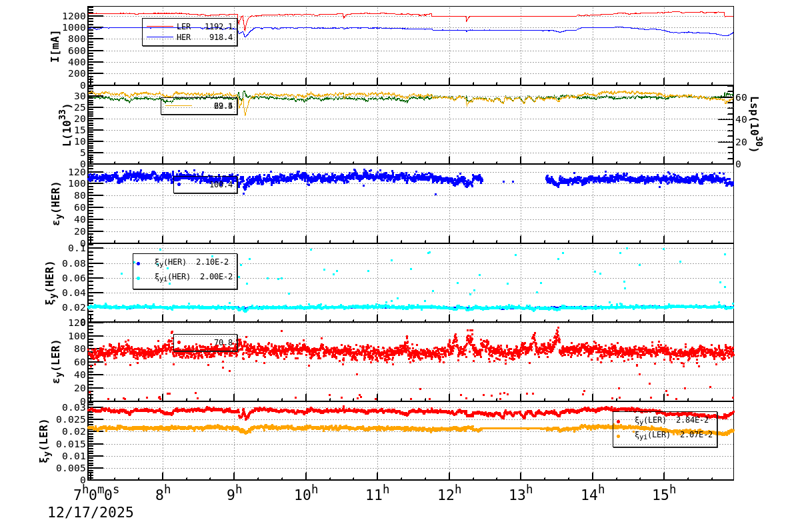This screenshot has width=800, height=532.
Task: Click the 25 tick on luminosity axis
Action: [79, 107]
